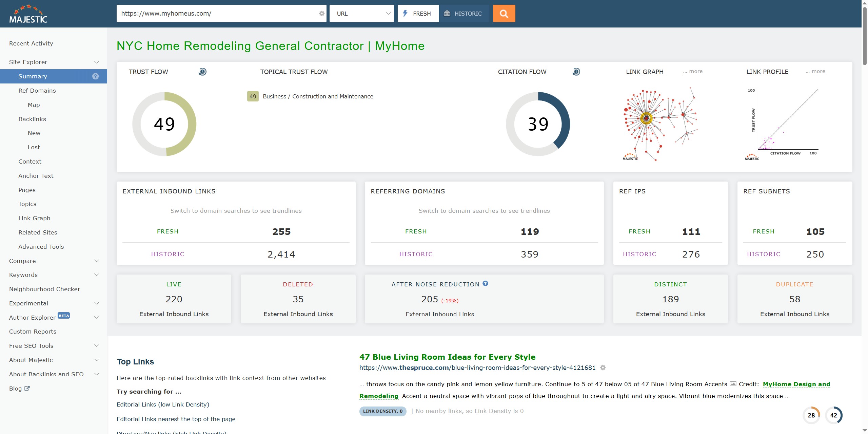Open Pages in sidebar
868x434 pixels.
[27, 190]
